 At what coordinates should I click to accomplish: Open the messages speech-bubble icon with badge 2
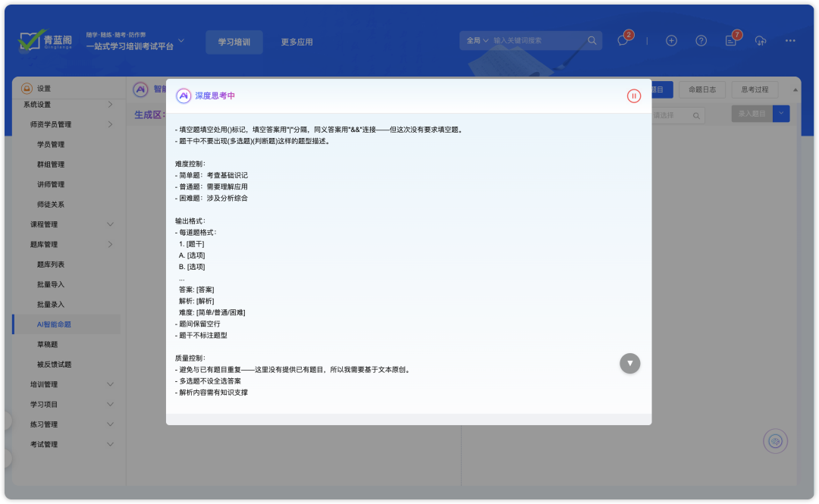point(623,40)
